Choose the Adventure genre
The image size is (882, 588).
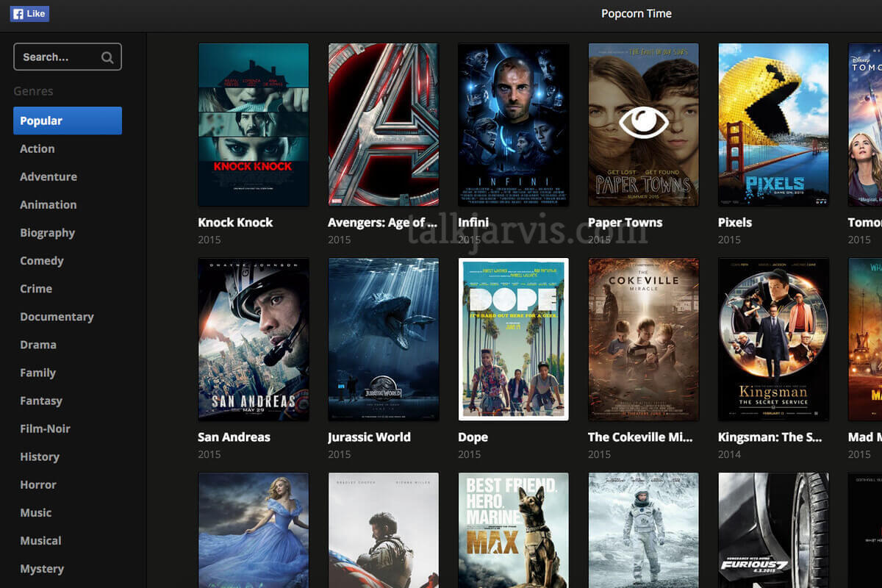point(49,176)
